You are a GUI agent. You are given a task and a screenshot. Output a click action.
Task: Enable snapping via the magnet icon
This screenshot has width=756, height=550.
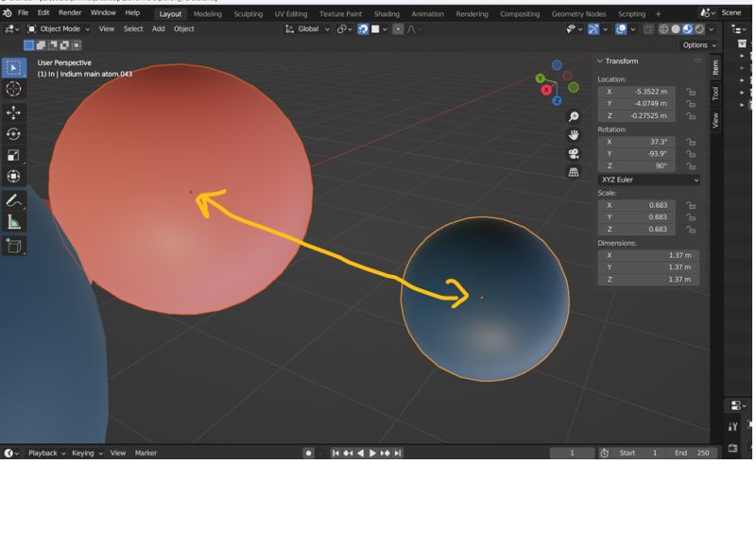point(364,29)
